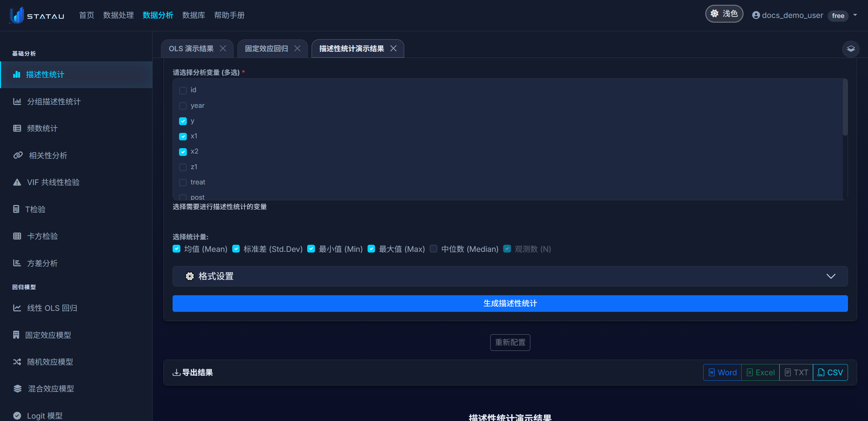Export results as CSV
The width and height of the screenshot is (868, 421).
(830, 373)
